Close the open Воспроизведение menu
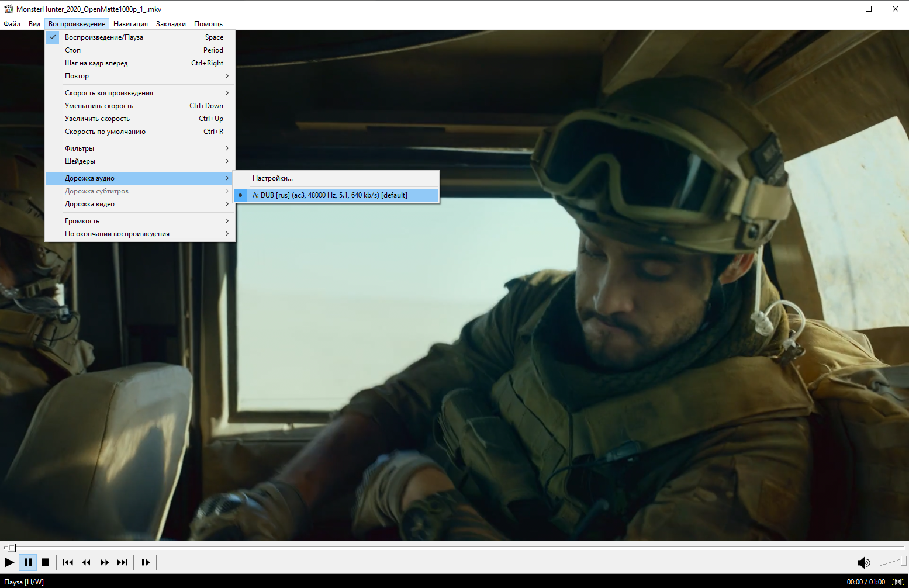 coord(77,24)
